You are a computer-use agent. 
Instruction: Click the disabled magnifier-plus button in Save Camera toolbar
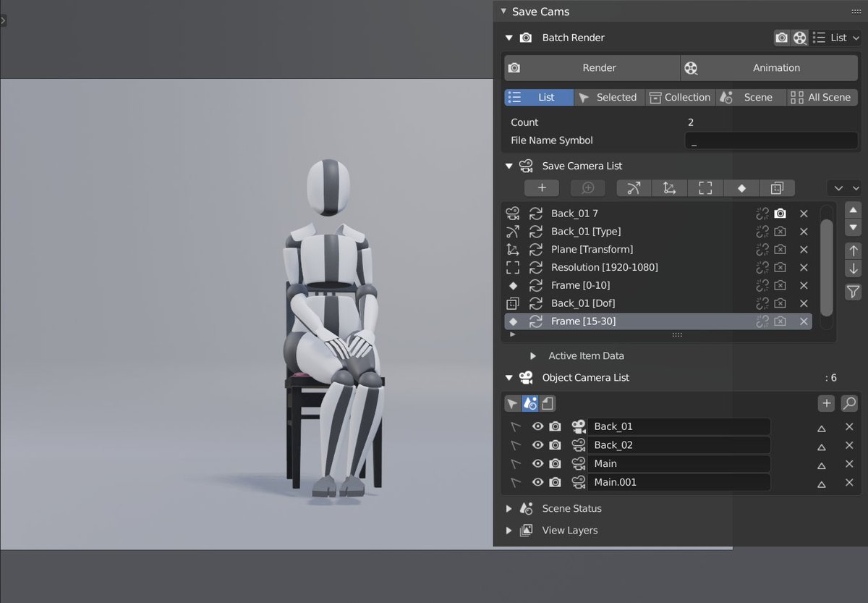(588, 188)
